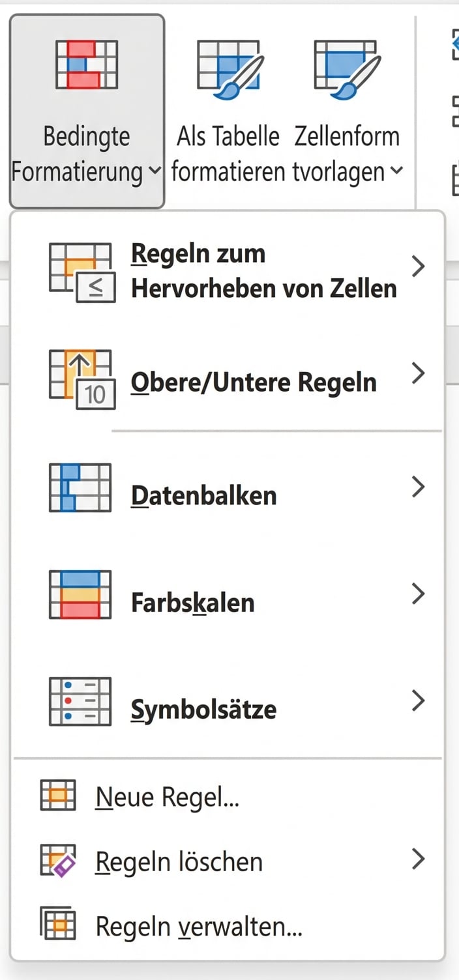Open the Symbolsätze submenu chevron
The width and height of the screenshot is (459, 980).
click(x=419, y=701)
